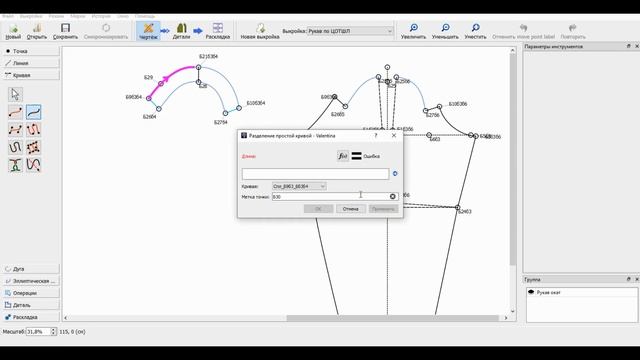
Task: Select the curves intersection point tool
Action: pyautogui.click(x=15, y=165)
